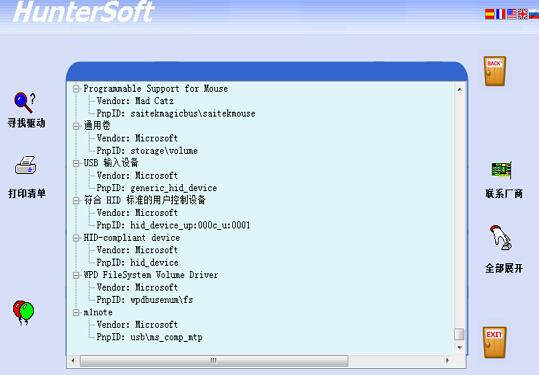The height and width of the screenshot is (375, 539).
Task: Select the Spanish flag language
Action: (x=490, y=14)
